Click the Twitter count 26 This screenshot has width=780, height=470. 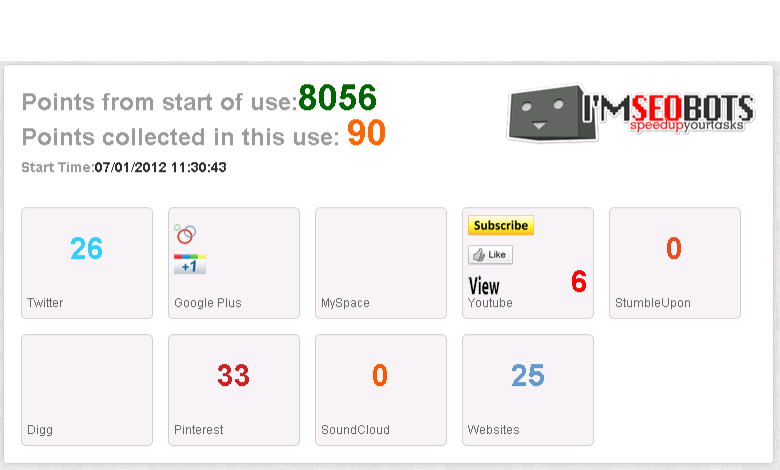coord(87,249)
